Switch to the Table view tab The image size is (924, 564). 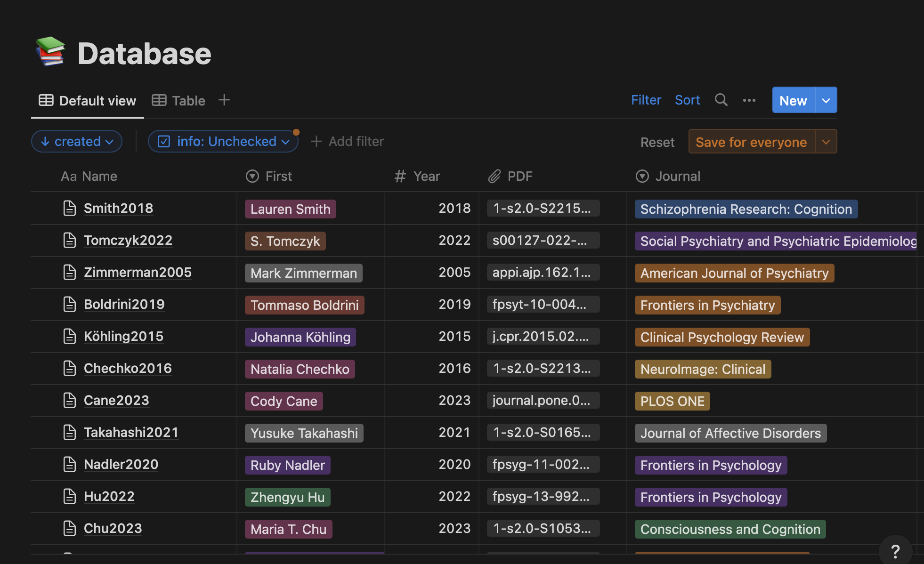click(188, 100)
